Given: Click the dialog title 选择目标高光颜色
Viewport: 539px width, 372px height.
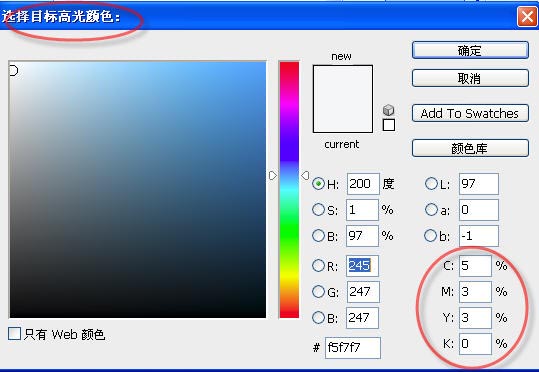Looking at the screenshot, I should point(61,16).
